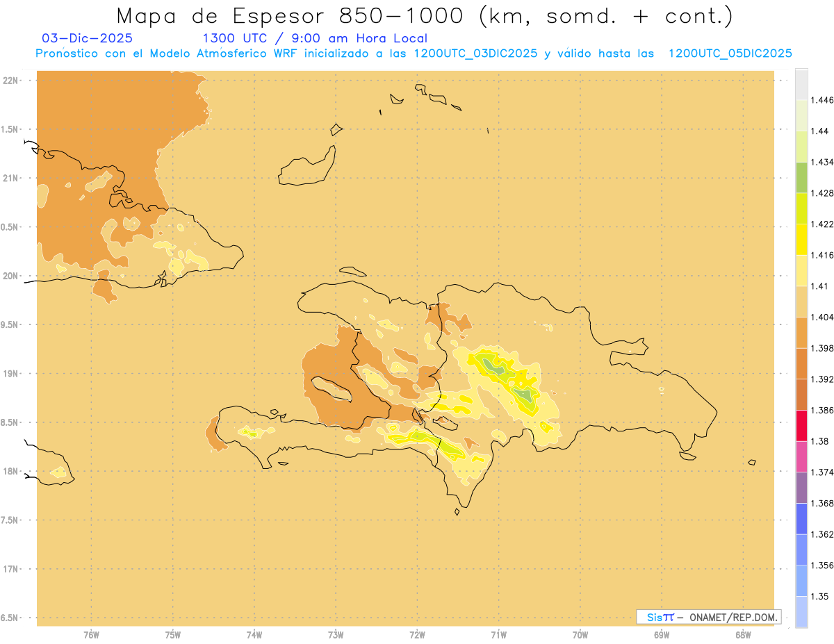Click the '1300 UTC / 9:00 am Hora Local' text
The image size is (834, 644).
click(315, 39)
